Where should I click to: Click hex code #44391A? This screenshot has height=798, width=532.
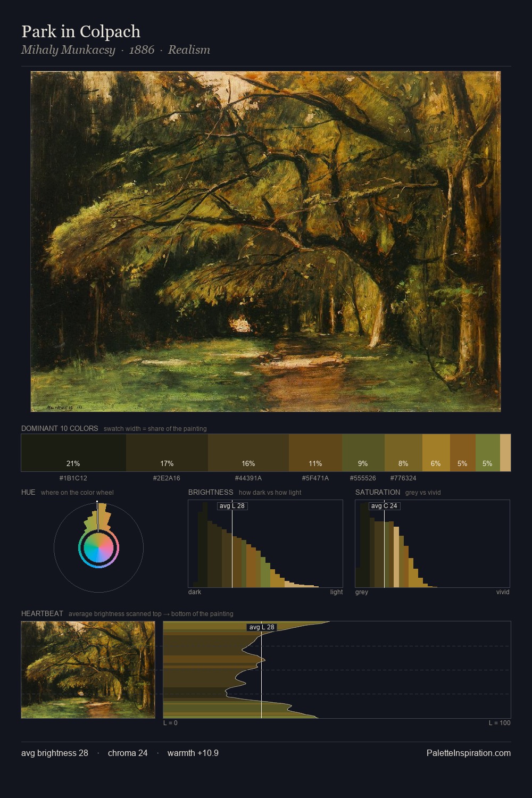pos(248,478)
